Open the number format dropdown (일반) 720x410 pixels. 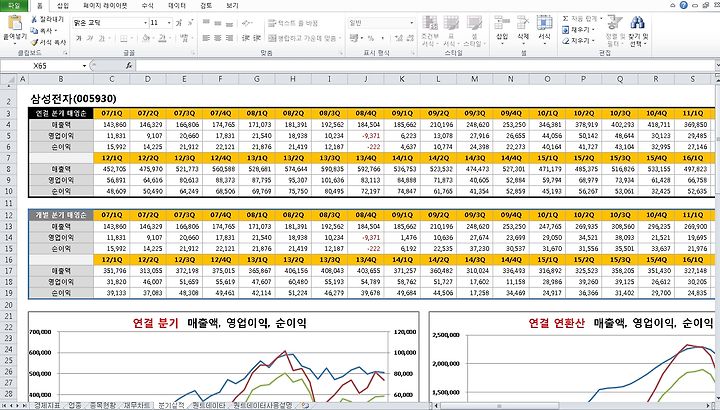411,22
